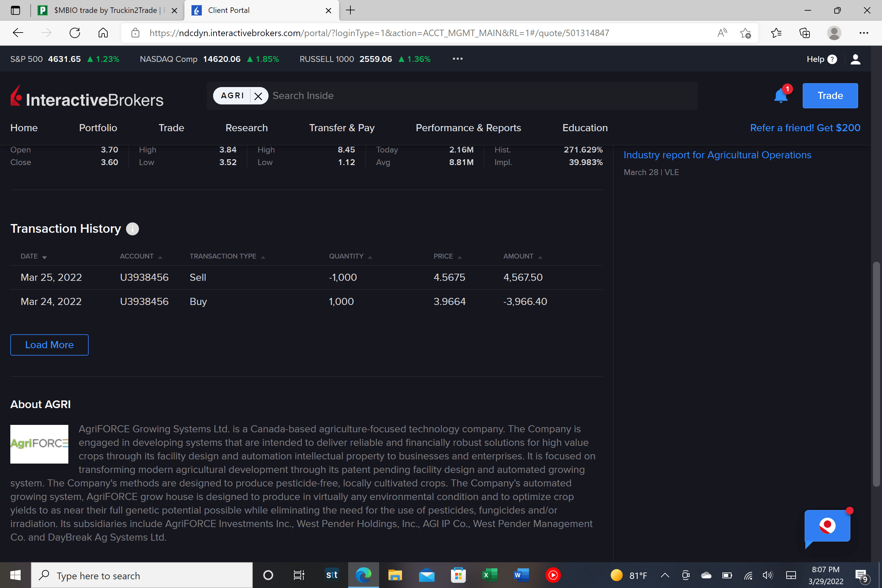
Task: Add this page to favorites
Action: [745, 33]
